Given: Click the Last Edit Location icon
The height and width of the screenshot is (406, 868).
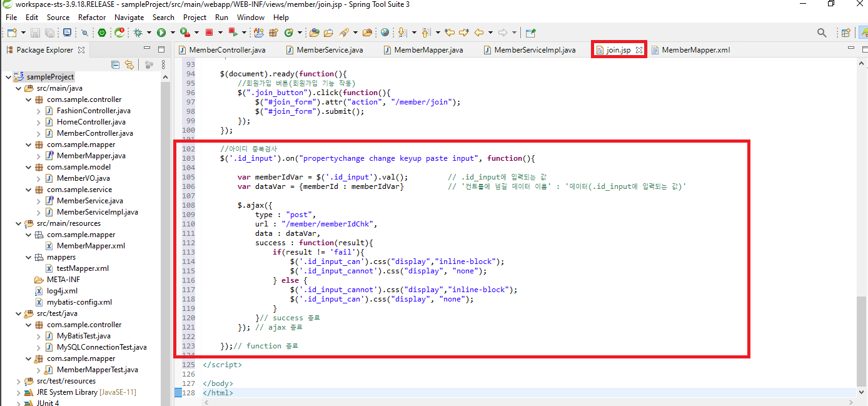Looking at the screenshot, I should (450, 32).
